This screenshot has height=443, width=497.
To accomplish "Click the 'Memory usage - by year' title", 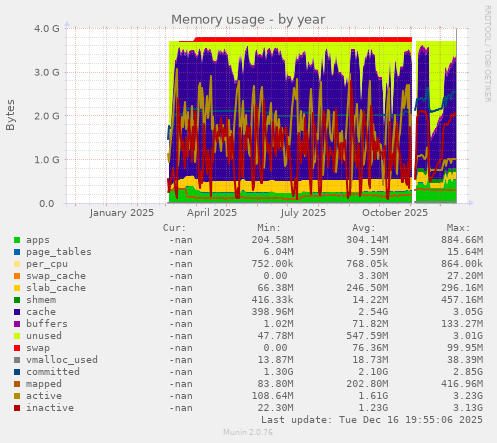I will [x=248, y=20].
